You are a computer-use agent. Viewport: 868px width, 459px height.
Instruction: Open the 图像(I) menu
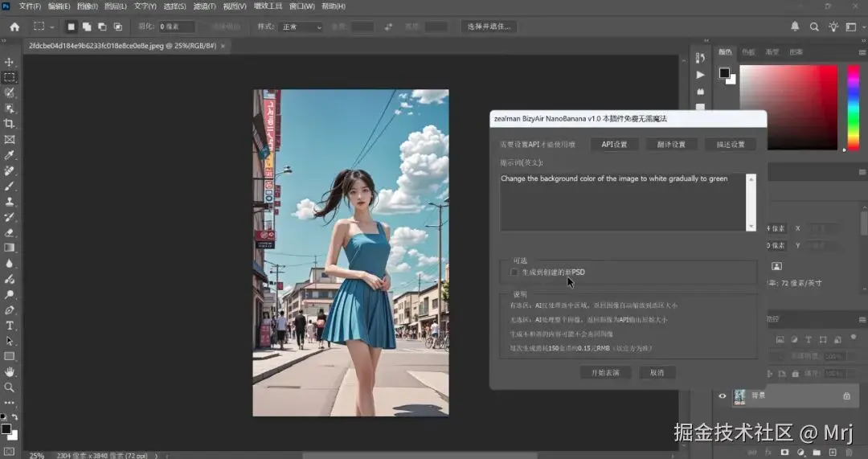(x=87, y=6)
